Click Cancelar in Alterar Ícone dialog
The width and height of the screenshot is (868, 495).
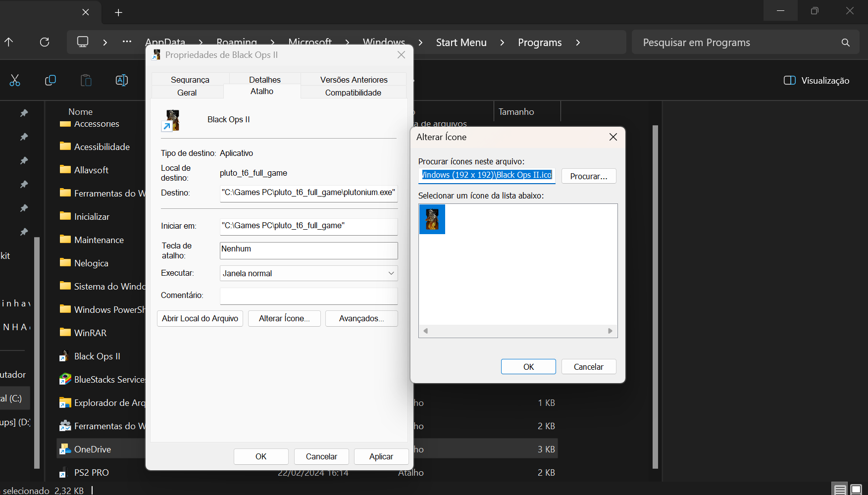[589, 367]
